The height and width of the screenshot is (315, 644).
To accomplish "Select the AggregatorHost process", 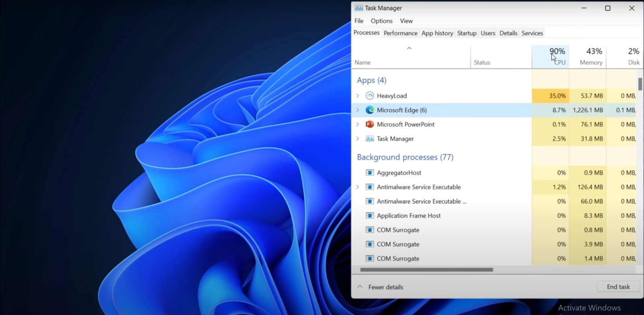I will (494, 173).
